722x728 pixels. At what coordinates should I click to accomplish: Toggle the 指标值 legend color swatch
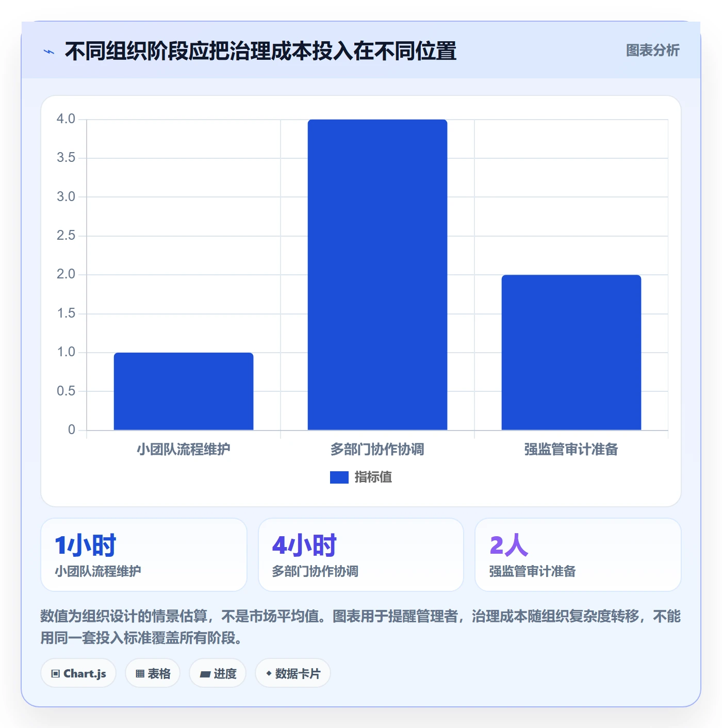[339, 477]
